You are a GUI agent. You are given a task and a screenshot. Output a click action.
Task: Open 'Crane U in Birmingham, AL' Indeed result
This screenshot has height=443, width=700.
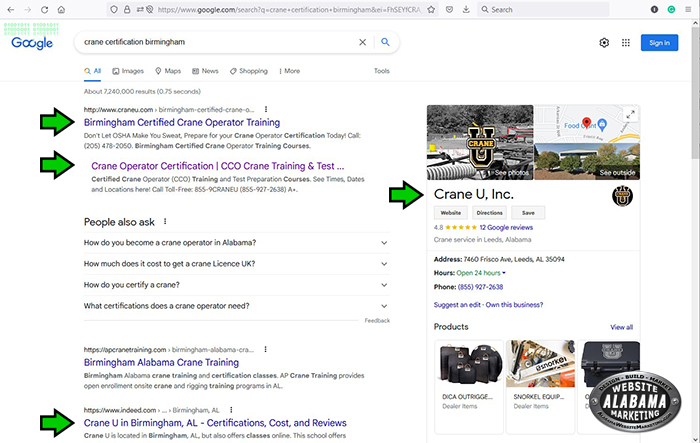click(x=215, y=423)
